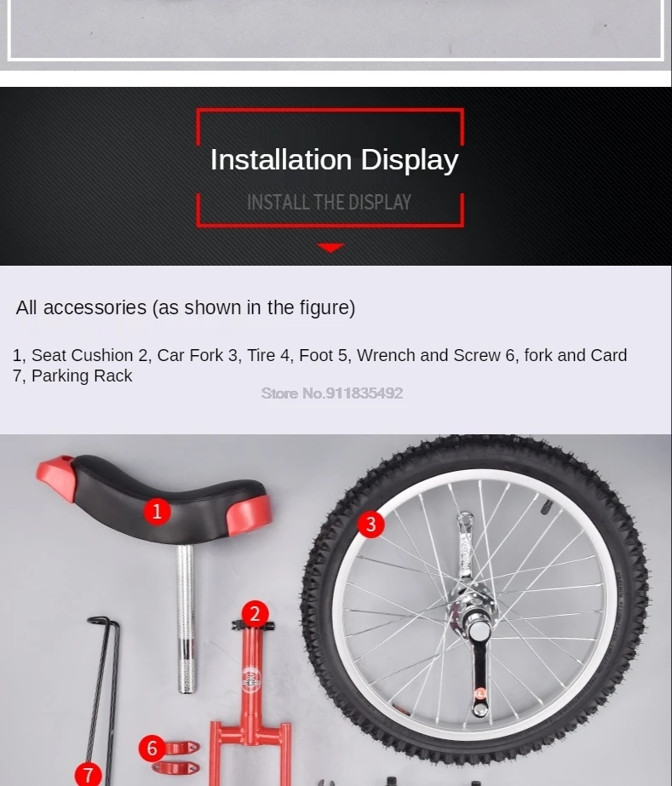
Task: Click the lower crank arm on the wheel
Action: 479,674
